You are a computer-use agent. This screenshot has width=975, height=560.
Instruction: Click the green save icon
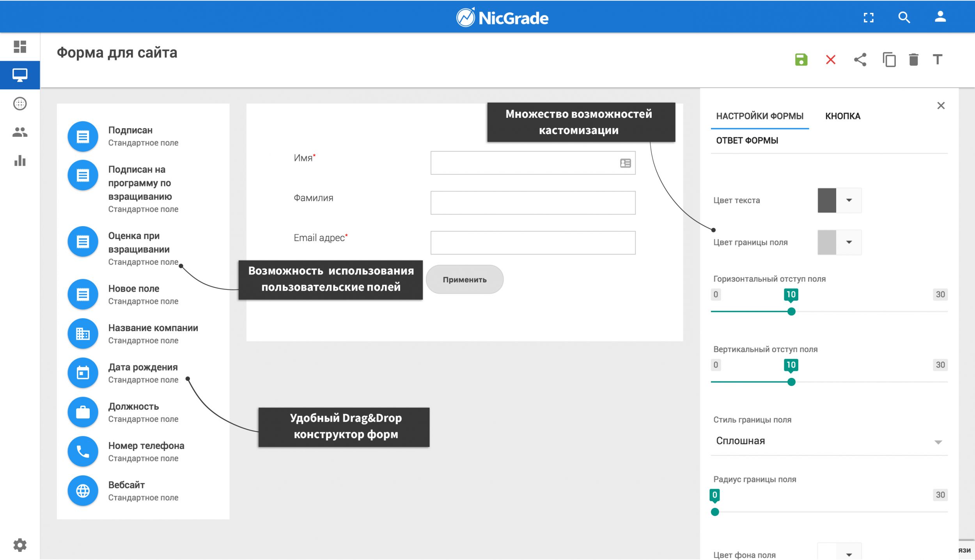tap(801, 60)
